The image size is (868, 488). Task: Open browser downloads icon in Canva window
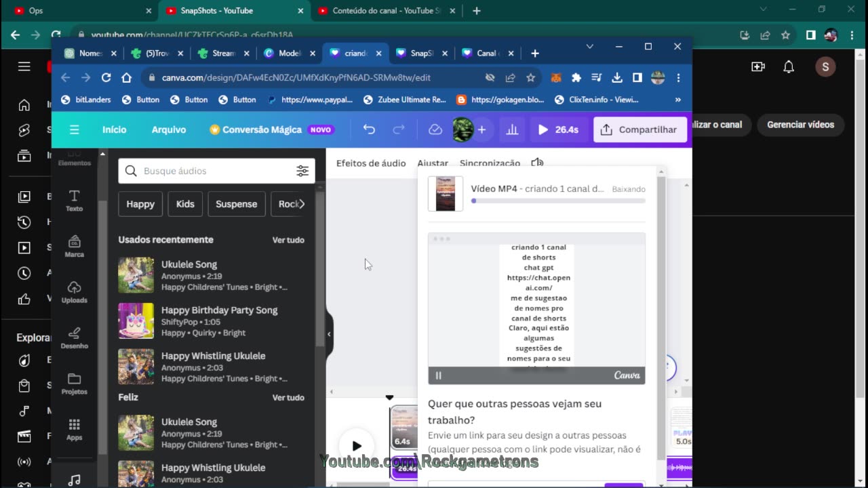(617, 78)
